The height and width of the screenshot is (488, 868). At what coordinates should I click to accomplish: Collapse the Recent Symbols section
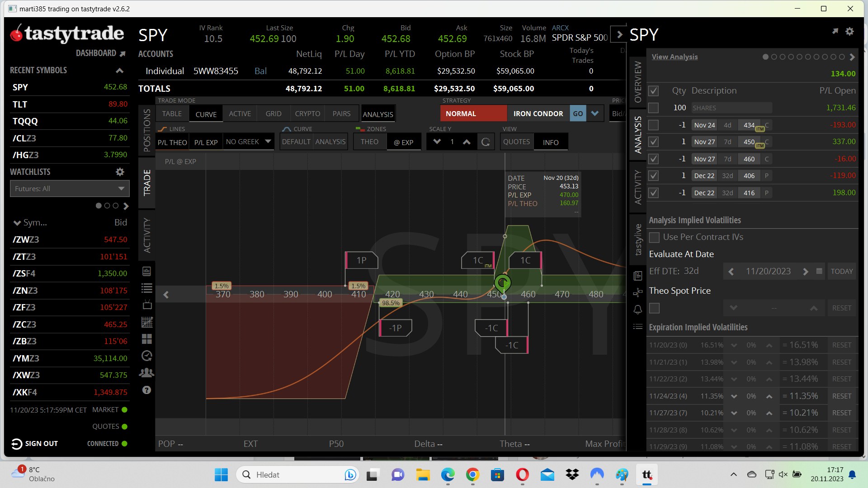point(119,70)
